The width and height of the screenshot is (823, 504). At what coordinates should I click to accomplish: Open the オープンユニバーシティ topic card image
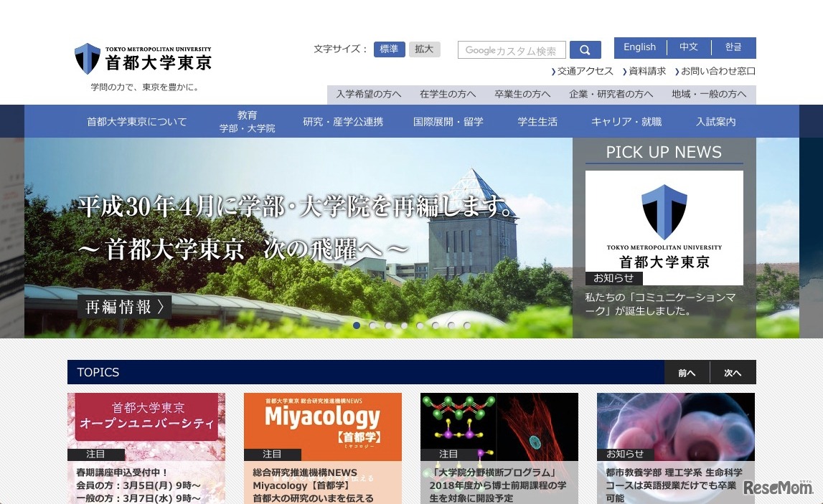click(146, 427)
